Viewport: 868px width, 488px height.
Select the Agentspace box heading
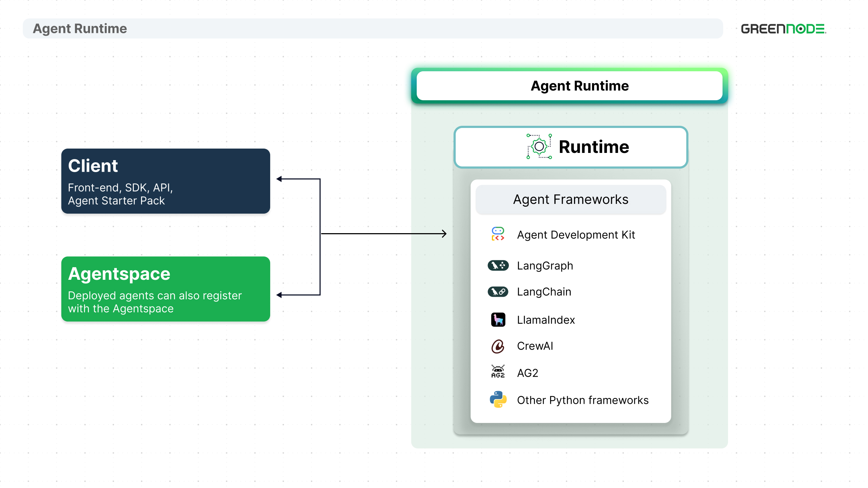coord(119,274)
